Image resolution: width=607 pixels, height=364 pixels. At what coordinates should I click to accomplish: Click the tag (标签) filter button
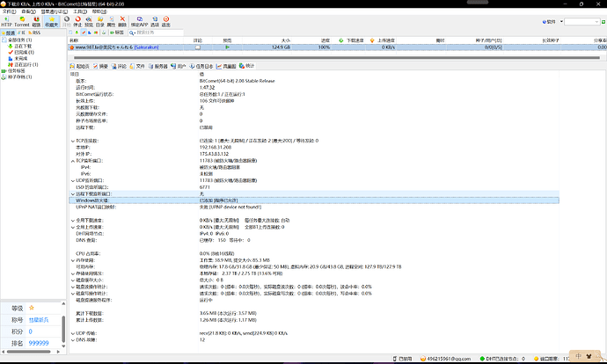[117, 33]
